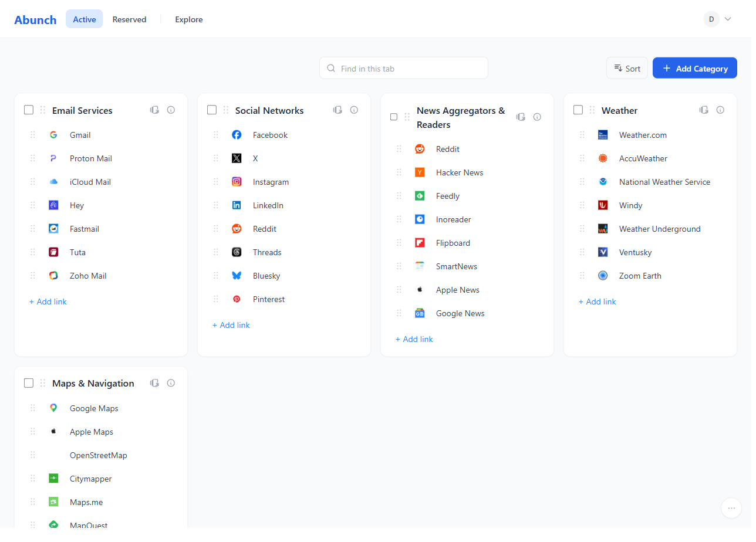Click the Zoho Mail favicon icon
The height and width of the screenshot is (542, 756).
tap(53, 276)
